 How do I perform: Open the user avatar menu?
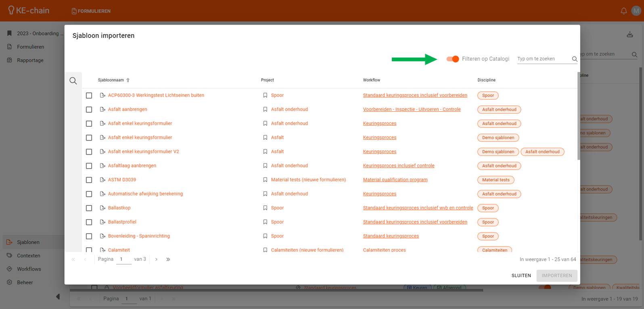pyautogui.click(x=636, y=11)
